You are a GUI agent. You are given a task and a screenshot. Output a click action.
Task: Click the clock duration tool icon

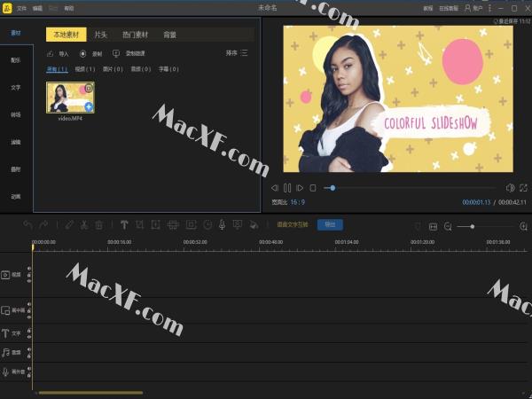pyautogui.click(x=207, y=224)
